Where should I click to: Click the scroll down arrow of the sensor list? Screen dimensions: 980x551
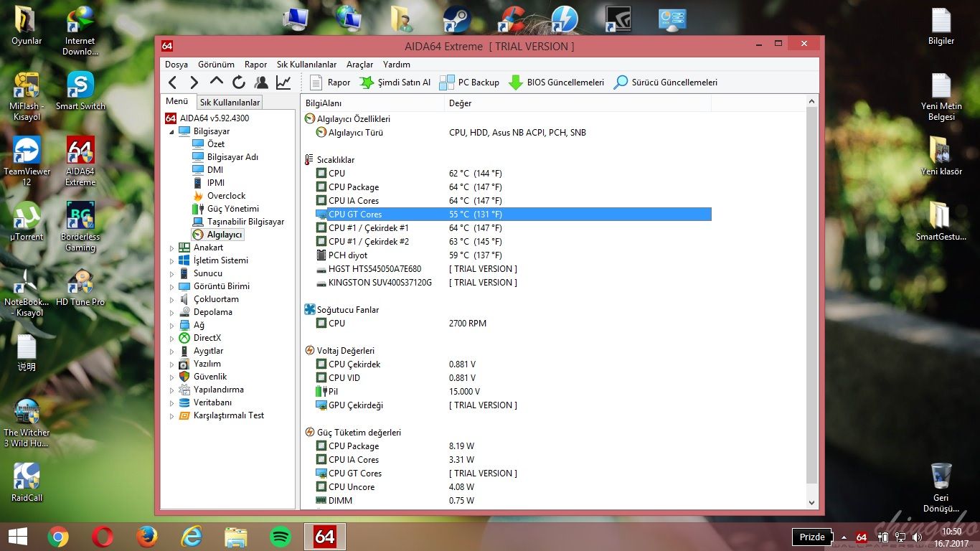811,504
